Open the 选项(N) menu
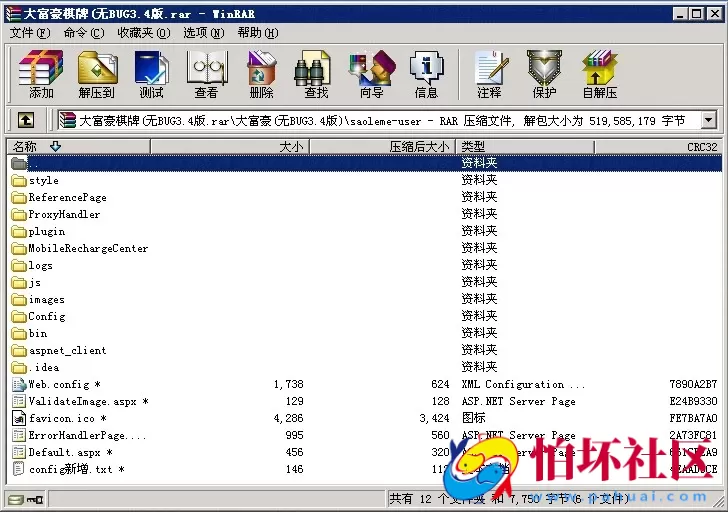Screen dimensions: 728x512 [x=203, y=33]
